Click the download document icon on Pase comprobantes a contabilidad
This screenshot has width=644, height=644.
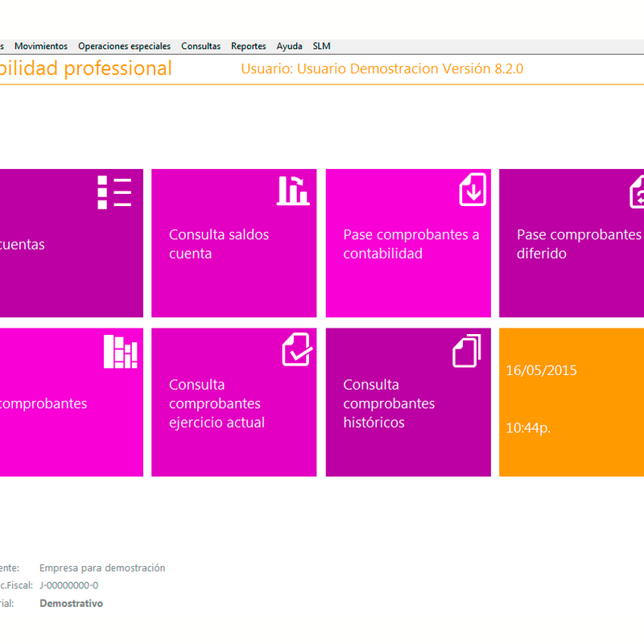click(473, 189)
